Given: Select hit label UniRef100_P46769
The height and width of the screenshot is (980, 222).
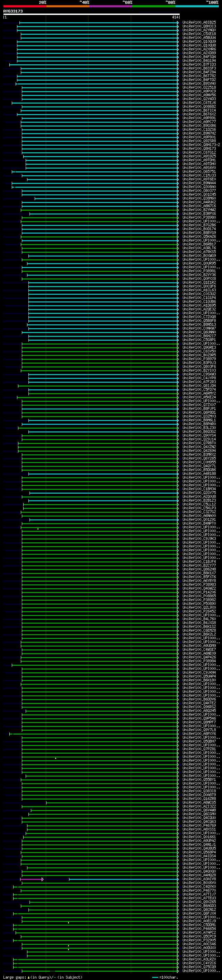Looking at the screenshot, I should point(199,826).
